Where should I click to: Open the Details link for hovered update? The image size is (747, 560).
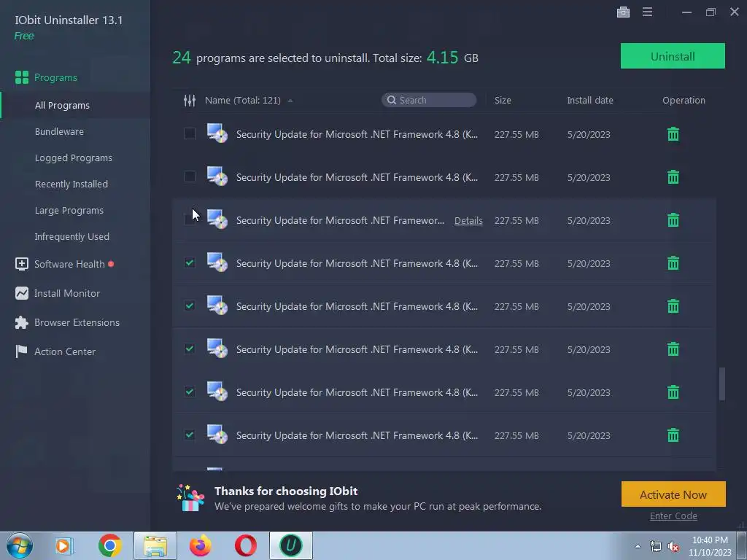coord(468,220)
